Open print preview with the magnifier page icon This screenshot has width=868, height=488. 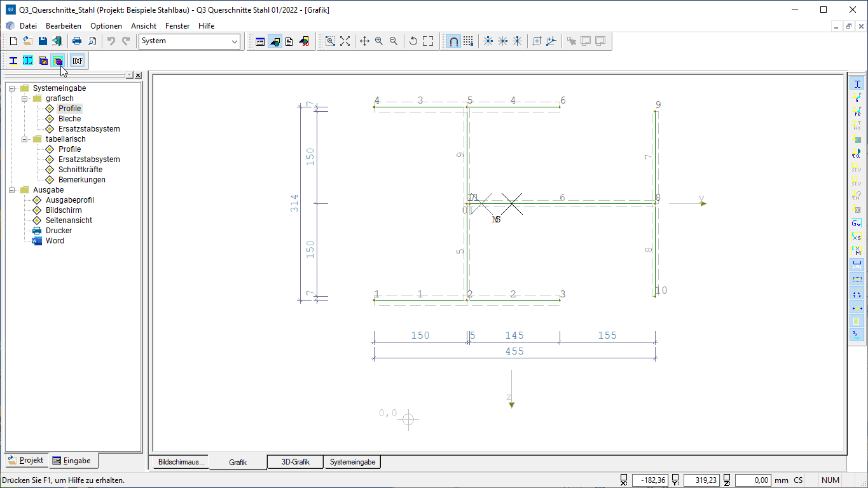coord(92,41)
